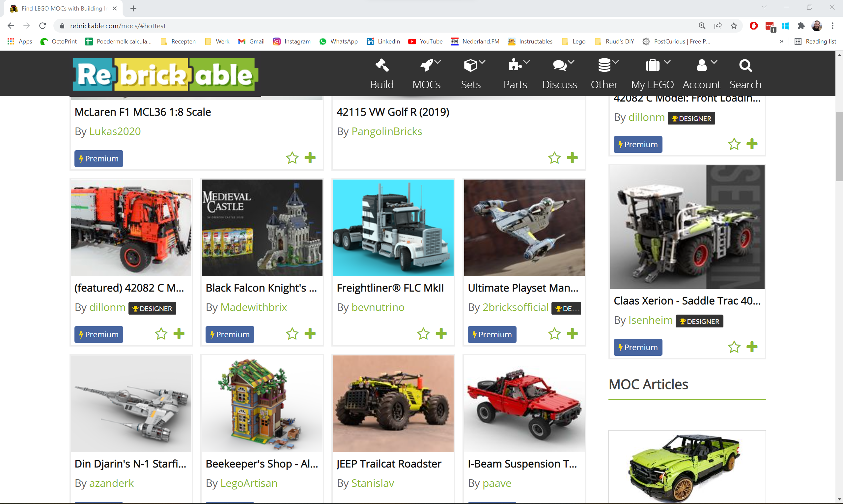This screenshot has height=504, width=843.
Task: Click the Search magnifier icon in navbar
Action: click(x=745, y=65)
